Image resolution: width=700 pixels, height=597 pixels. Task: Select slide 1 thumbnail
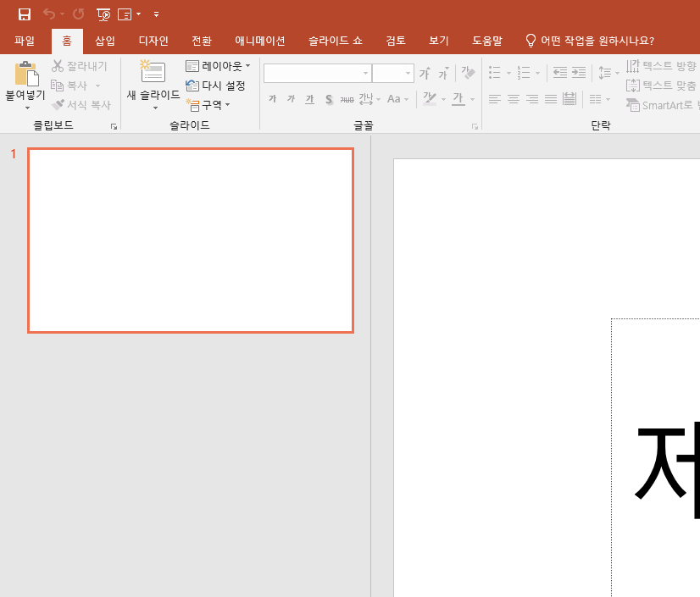191,240
